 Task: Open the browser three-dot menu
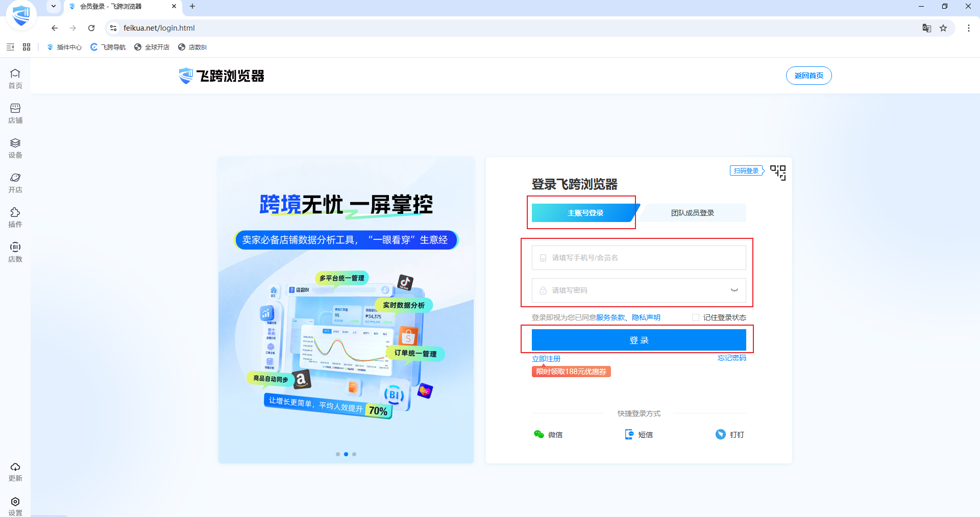[x=969, y=28]
